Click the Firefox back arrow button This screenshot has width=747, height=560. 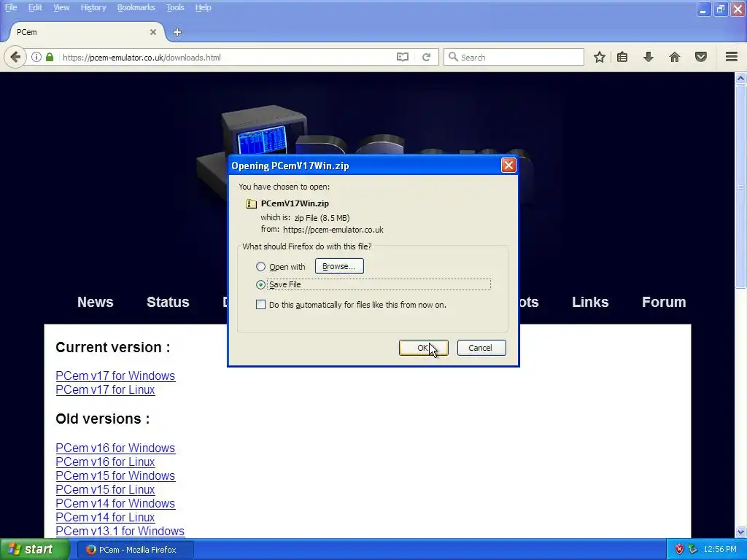coord(15,57)
